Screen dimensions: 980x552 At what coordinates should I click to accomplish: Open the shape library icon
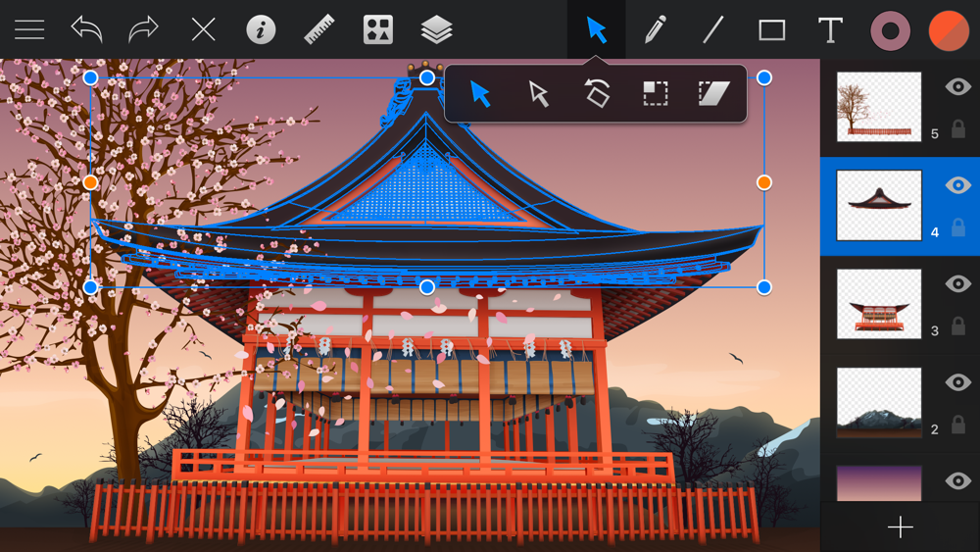click(378, 29)
